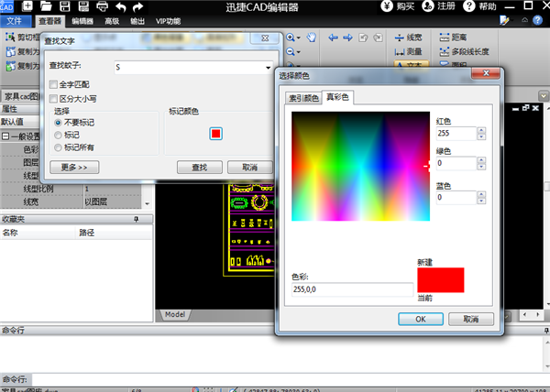This screenshot has width=550, height=392.
Task: Pick a color in the spectrum area
Action: click(360, 166)
